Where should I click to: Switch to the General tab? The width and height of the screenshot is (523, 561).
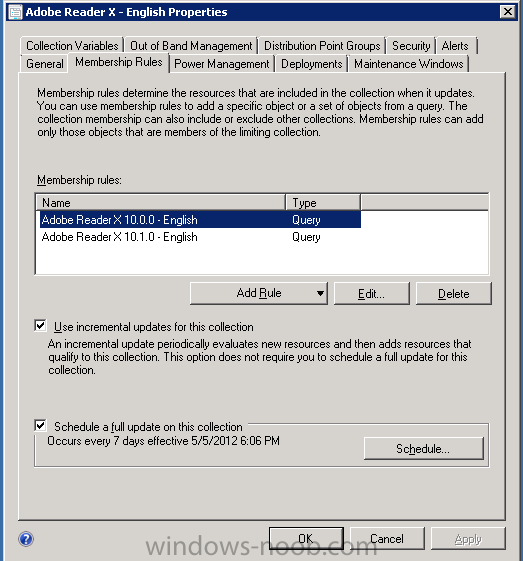pos(45,64)
